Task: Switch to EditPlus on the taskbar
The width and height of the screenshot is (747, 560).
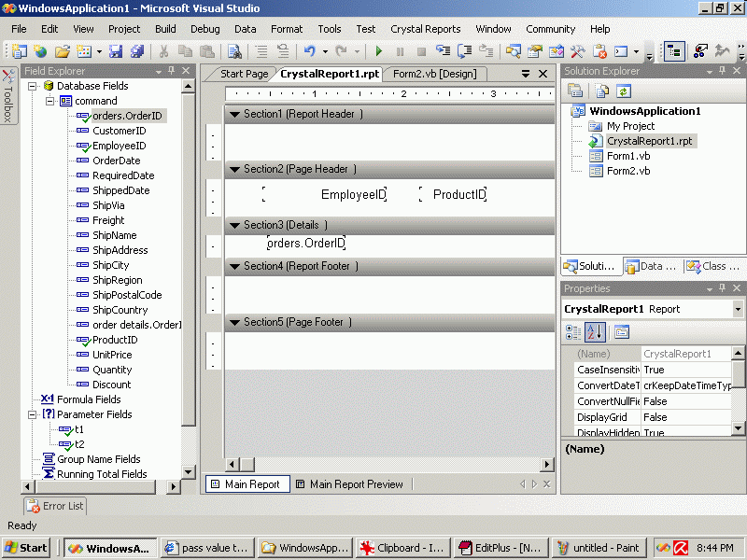Action: pos(501,548)
